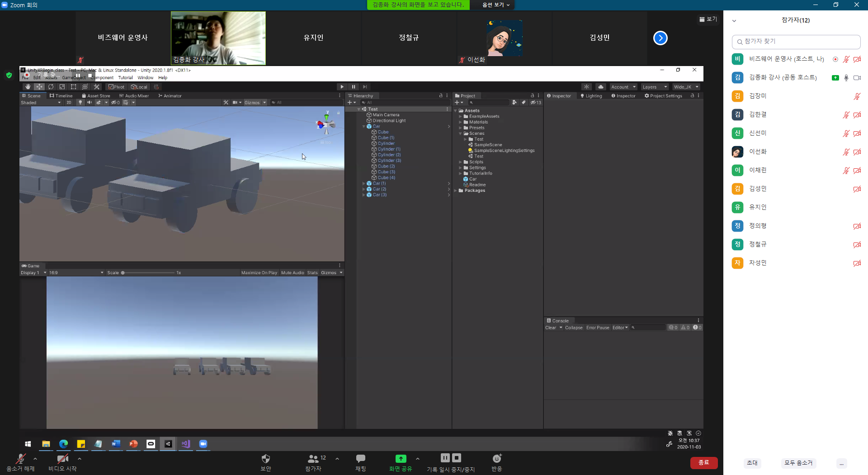Viewport: 868px width, 475px height.
Task: Expand Car (1) in Hierarchy
Action: 363,183
